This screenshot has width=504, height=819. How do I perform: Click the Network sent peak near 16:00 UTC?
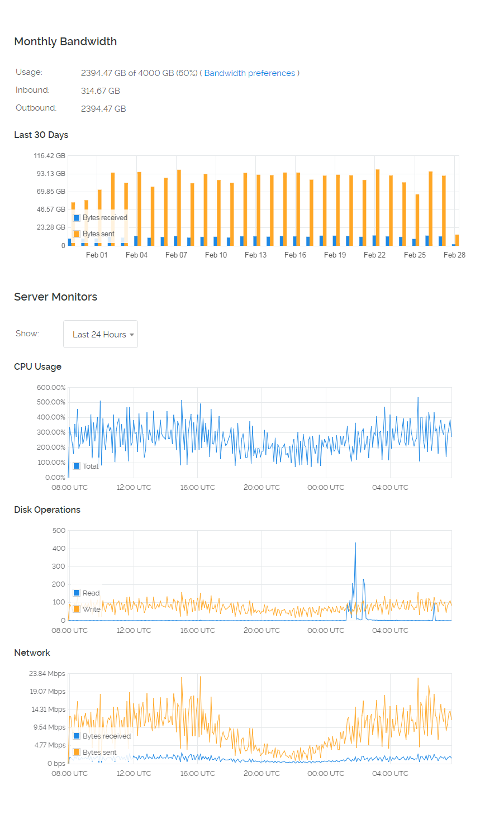pyautogui.click(x=200, y=679)
